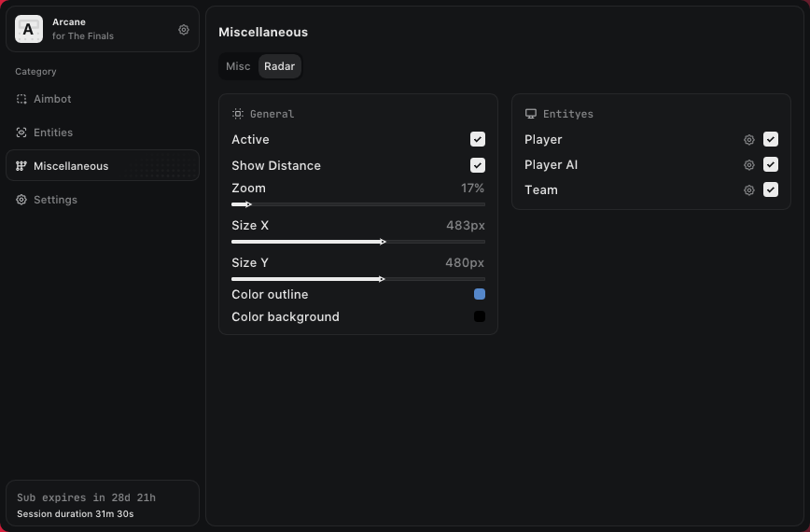
Task: Open settings gear for Player AI entity
Action: tap(748, 165)
